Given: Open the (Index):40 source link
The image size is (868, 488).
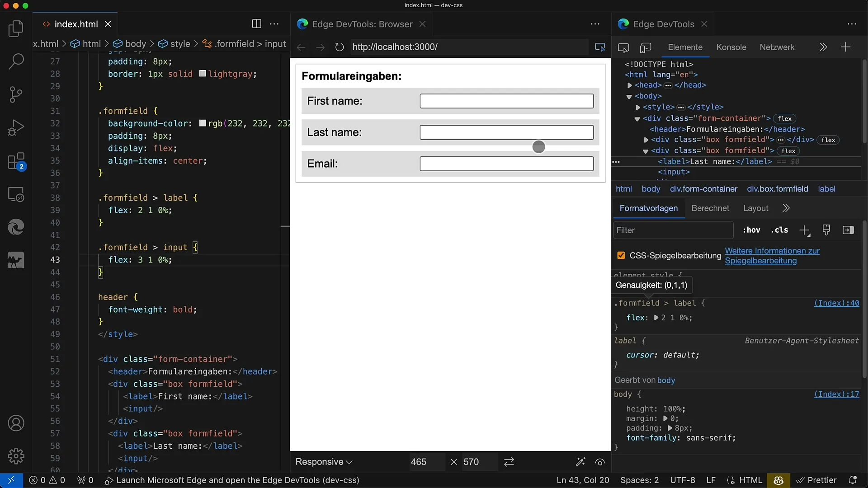Looking at the screenshot, I should pos(836,303).
